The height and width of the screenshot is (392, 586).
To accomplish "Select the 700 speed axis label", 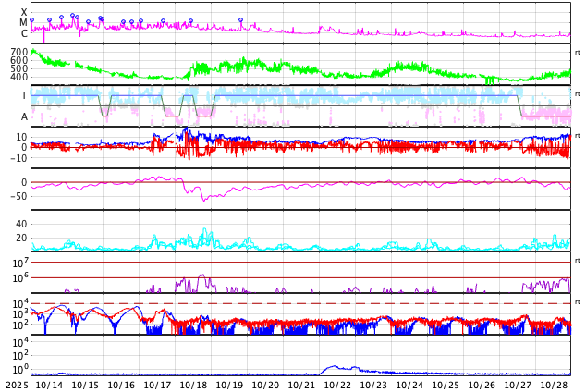I will point(19,52).
